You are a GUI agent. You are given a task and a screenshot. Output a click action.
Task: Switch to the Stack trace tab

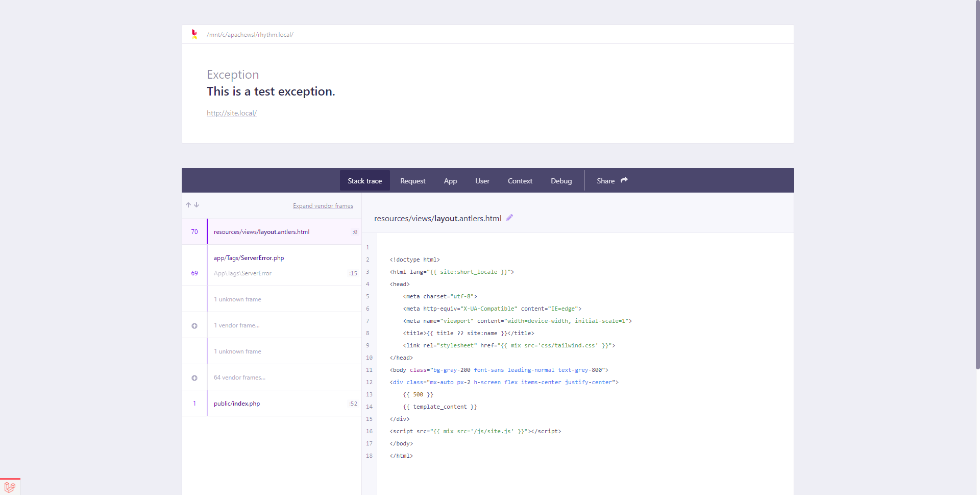point(365,181)
